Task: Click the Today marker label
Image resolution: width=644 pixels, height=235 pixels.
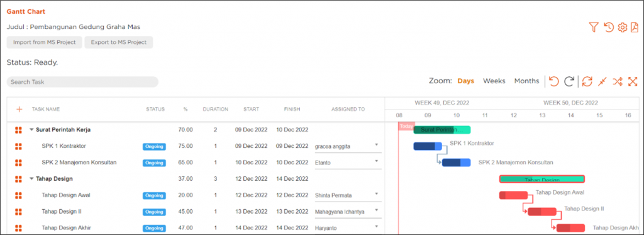Action: click(406, 127)
